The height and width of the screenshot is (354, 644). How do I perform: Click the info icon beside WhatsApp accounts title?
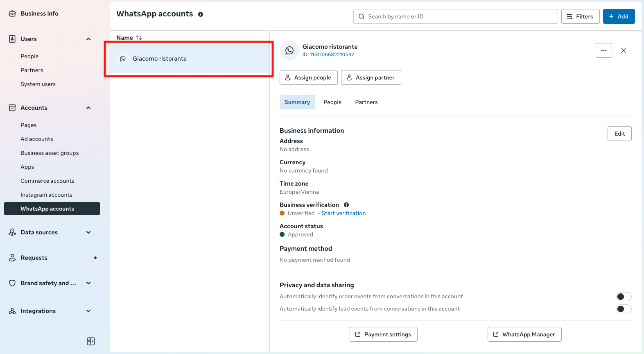(x=201, y=14)
